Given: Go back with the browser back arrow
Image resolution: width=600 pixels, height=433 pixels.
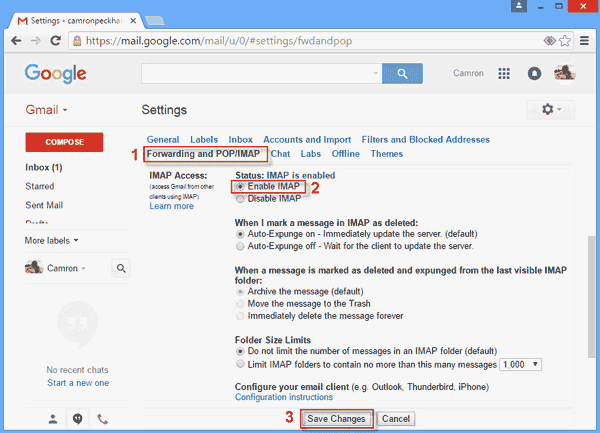Looking at the screenshot, I should tap(16, 41).
